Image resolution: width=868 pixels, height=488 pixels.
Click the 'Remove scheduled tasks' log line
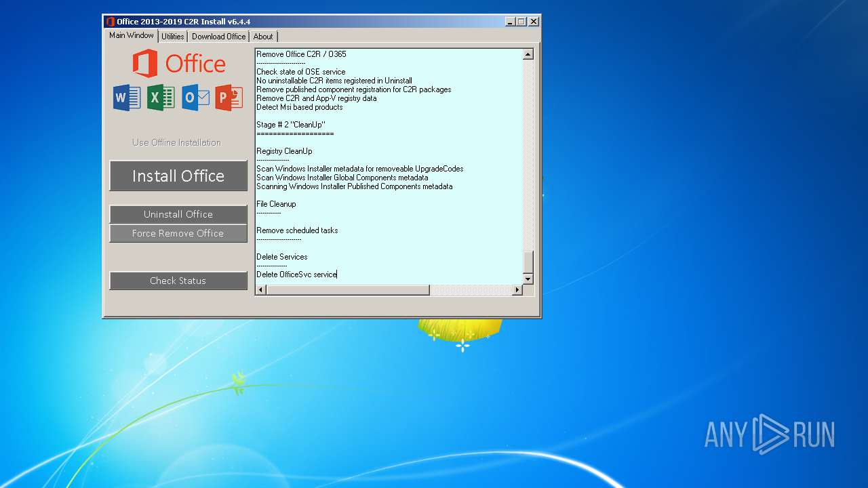(x=297, y=230)
